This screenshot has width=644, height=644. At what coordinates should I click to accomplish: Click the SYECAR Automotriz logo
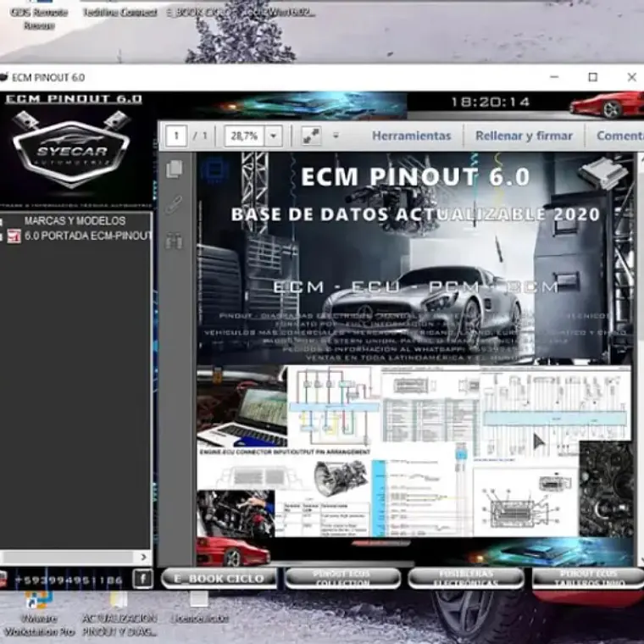[71, 151]
